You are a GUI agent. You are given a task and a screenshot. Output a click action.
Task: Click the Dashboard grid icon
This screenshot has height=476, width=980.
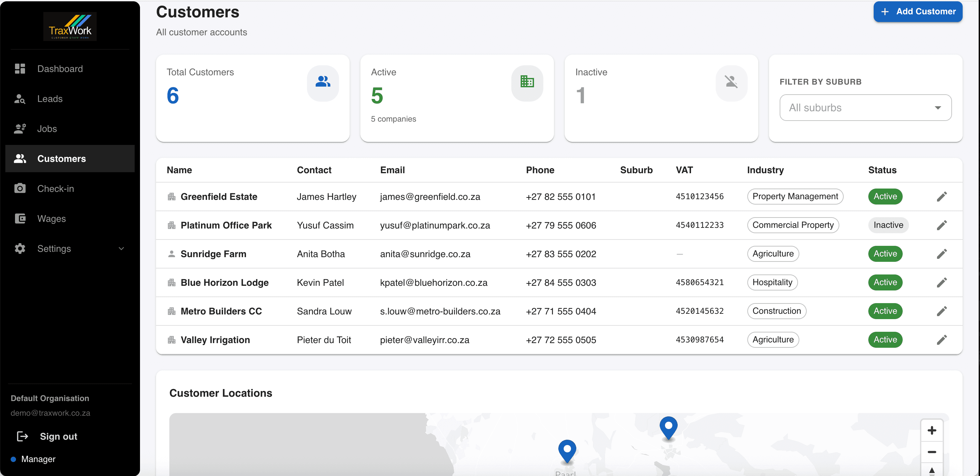[x=20, y=68]
